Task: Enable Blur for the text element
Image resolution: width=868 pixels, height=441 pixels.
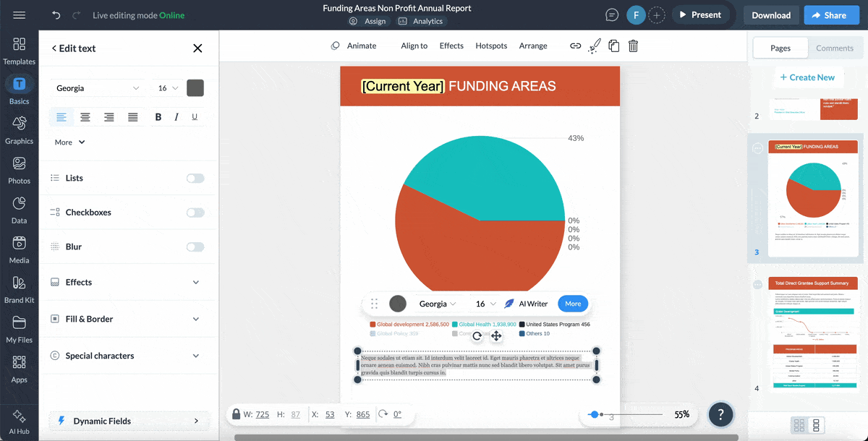Action: pyautogui.click(x=195, y=247)
